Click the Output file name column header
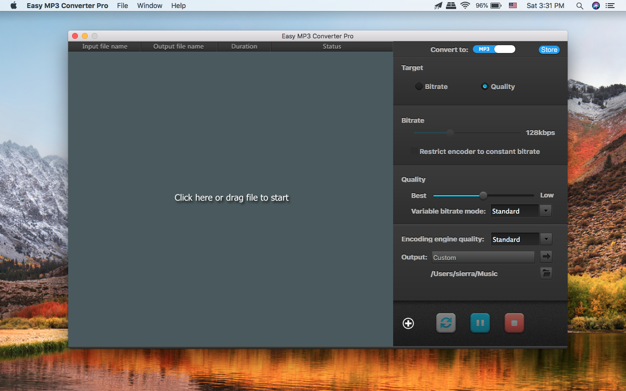The width and height of the screenshot is (626, 391). point(178,46)
